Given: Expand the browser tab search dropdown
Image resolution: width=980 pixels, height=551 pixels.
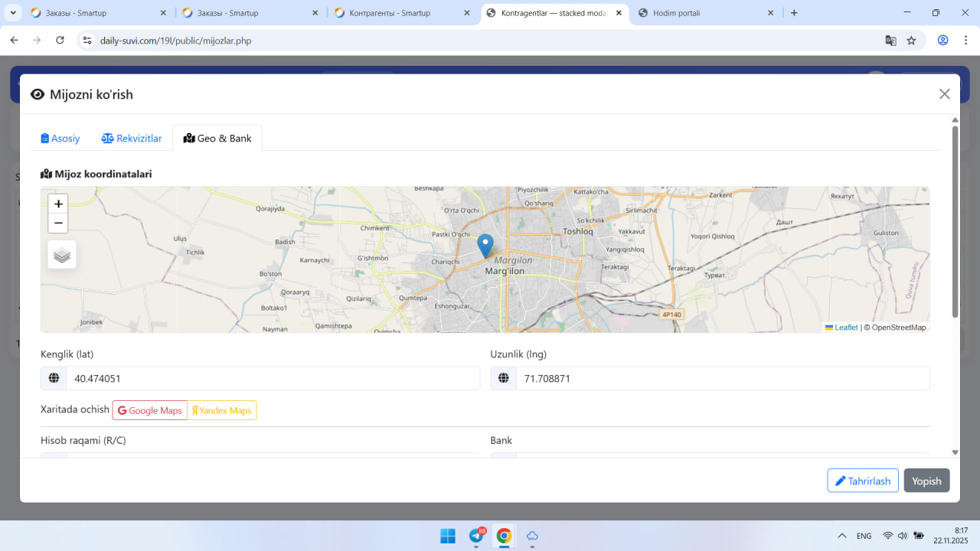Looking at the screenshot, I should point(13,13).
